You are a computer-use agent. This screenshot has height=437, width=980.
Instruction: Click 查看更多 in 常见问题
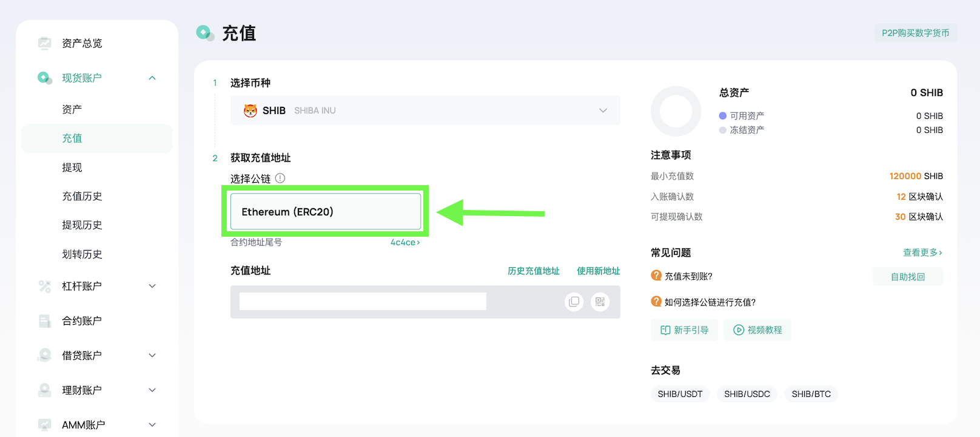click(x=922, y=252)
